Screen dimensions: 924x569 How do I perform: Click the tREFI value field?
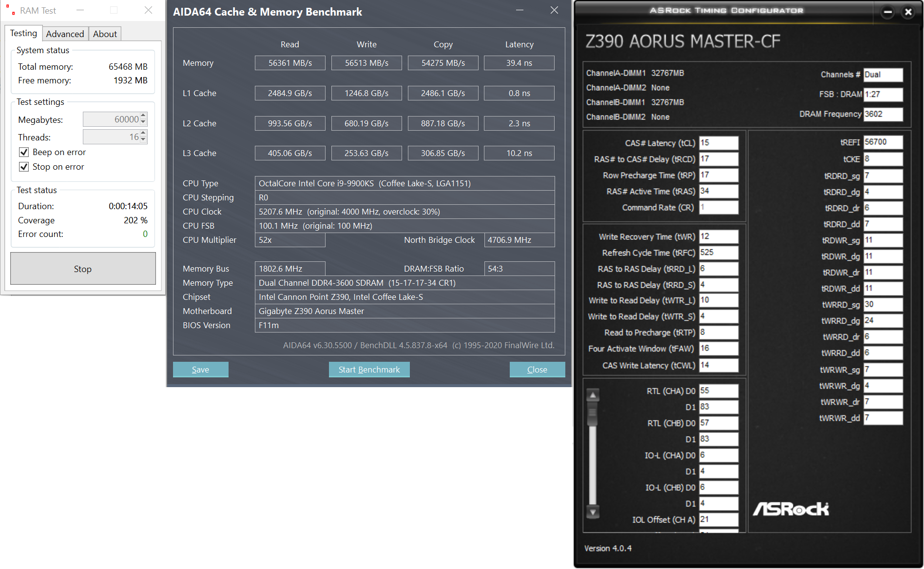[883, 142]
